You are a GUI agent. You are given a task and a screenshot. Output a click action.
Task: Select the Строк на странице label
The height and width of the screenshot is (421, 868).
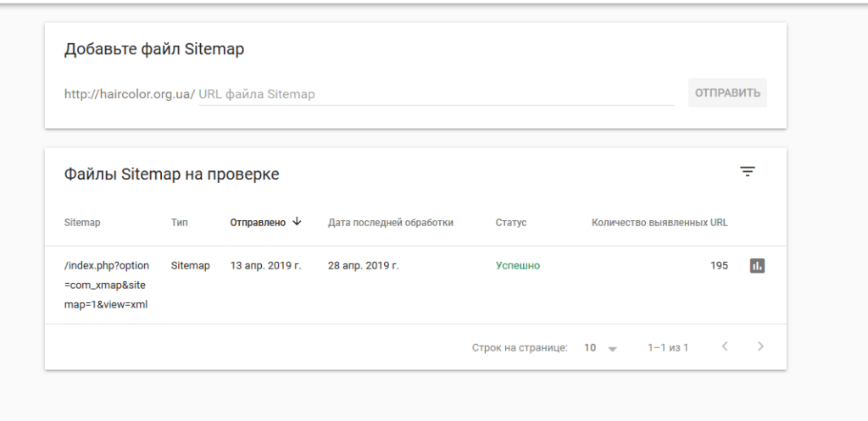(520, 348)
